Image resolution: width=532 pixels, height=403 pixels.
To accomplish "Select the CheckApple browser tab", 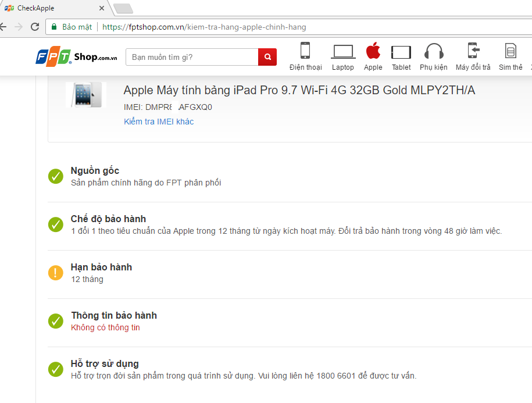I will coord(54,8).
